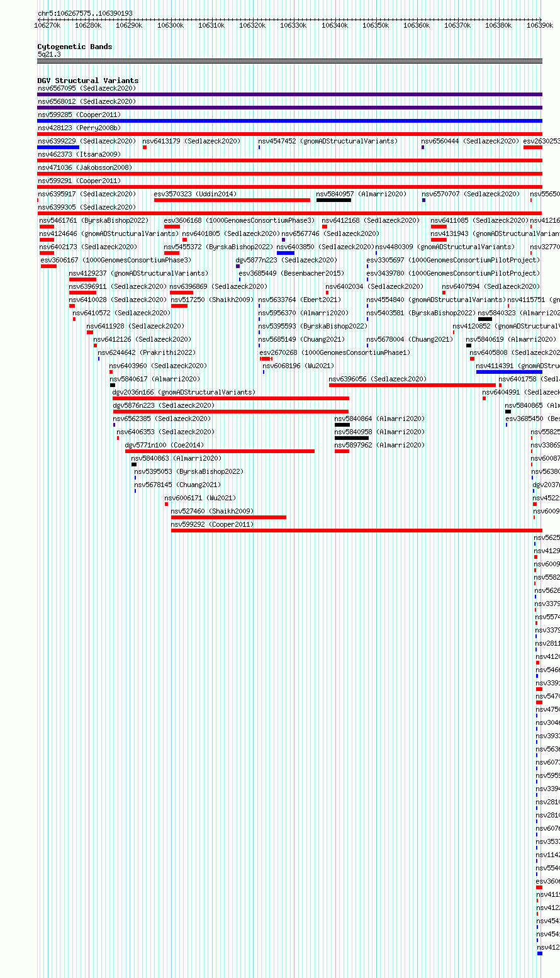Open variant nsv6407594 (Sedlazeck2020)
This screenshot has height=978, width=560.
pos(491,286)
